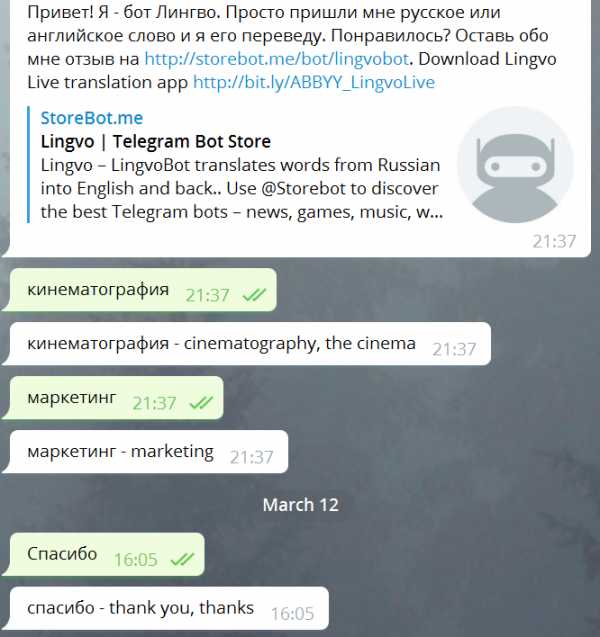The width and height of the screenshot is (600, 637).
Task: Click the link preview description text
Action: [242, 188]
